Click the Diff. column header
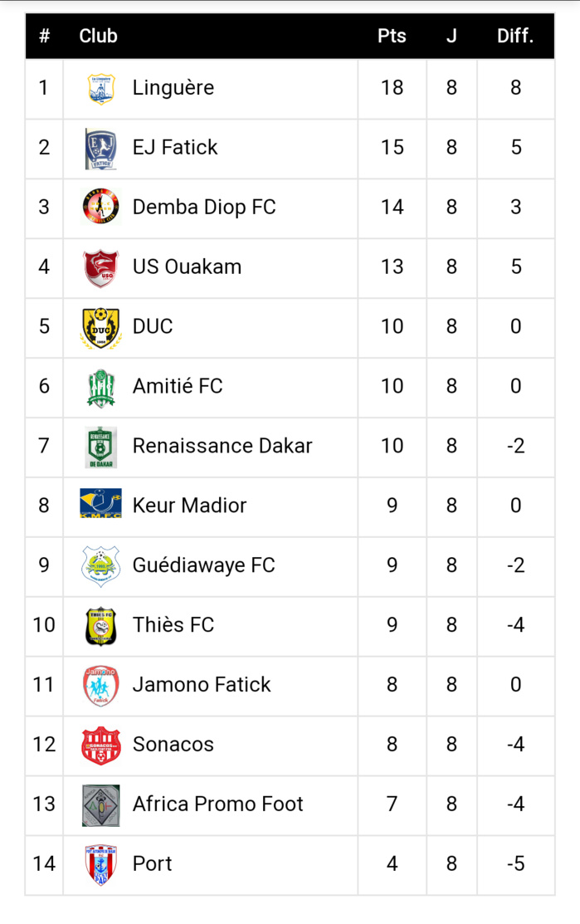The height and width of the screenshot is (924, 580). click(x=515, y=37)
